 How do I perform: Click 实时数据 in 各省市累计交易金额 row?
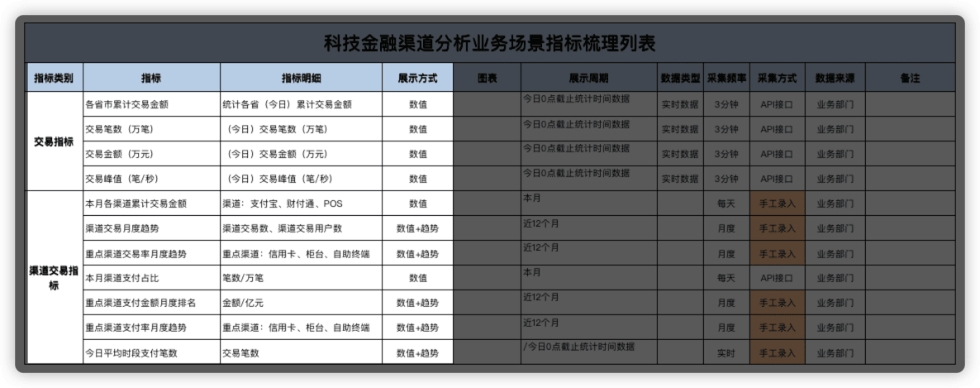point(680,104)
